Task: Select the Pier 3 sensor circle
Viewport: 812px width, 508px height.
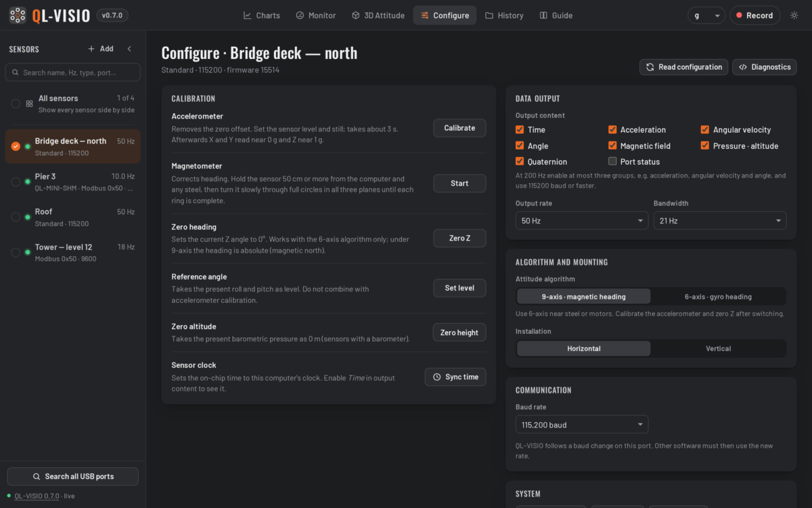Action: (16, 182)
